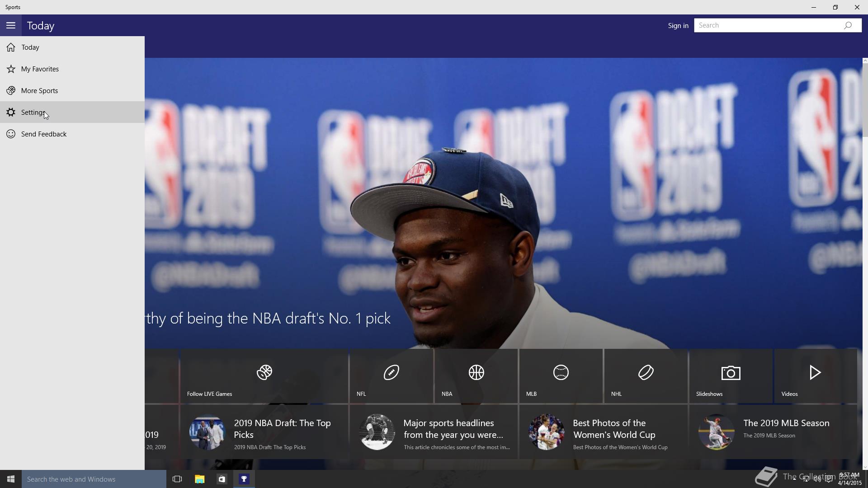Image resolution: width=868 pixels, height=488 pixels.
Task: Click the ball icon beside More Sports
Action: (x=11, y=90)
